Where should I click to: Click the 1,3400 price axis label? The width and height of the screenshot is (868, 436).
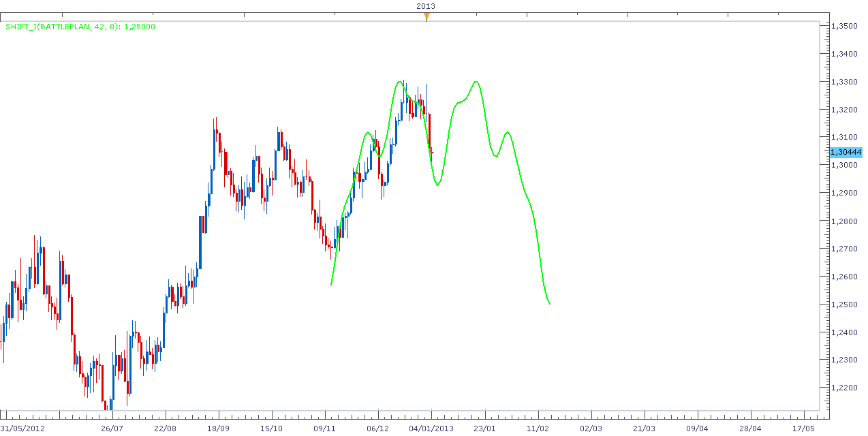tap(846, 54)
